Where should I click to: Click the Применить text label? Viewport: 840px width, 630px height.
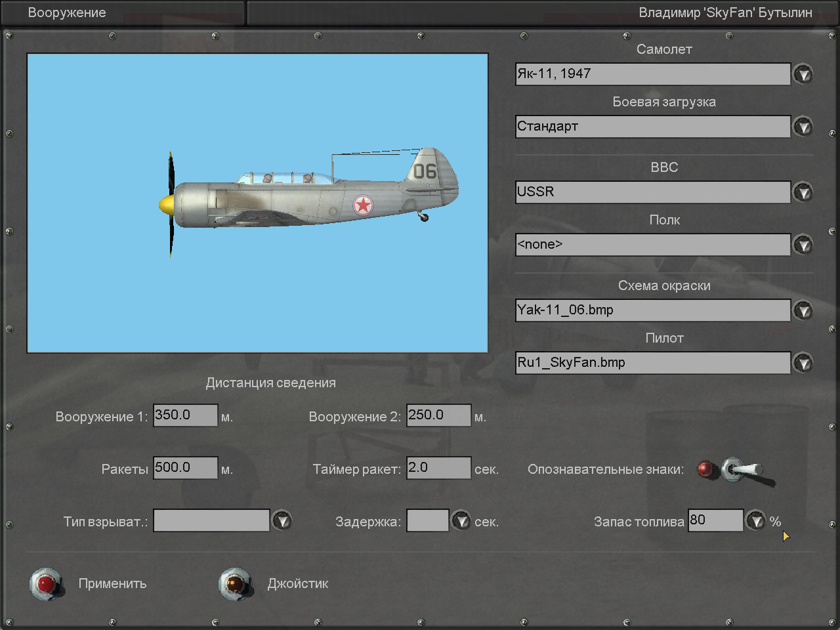point(112,583)
